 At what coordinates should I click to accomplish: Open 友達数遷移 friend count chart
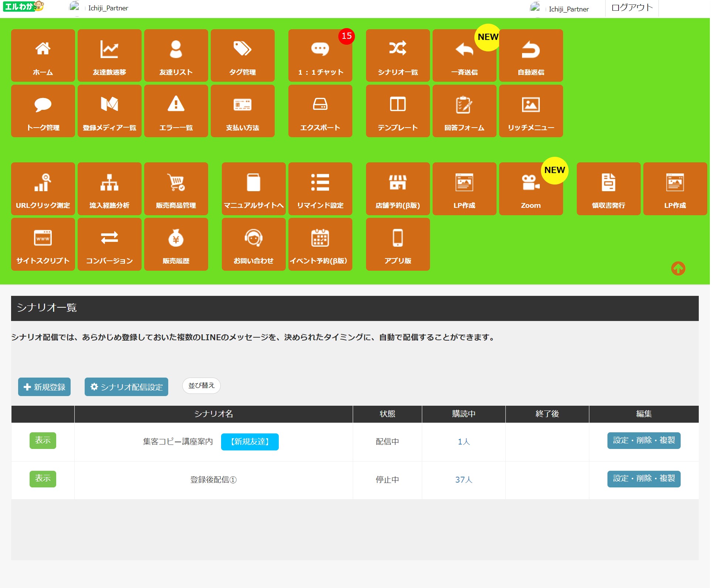(109, 55)
